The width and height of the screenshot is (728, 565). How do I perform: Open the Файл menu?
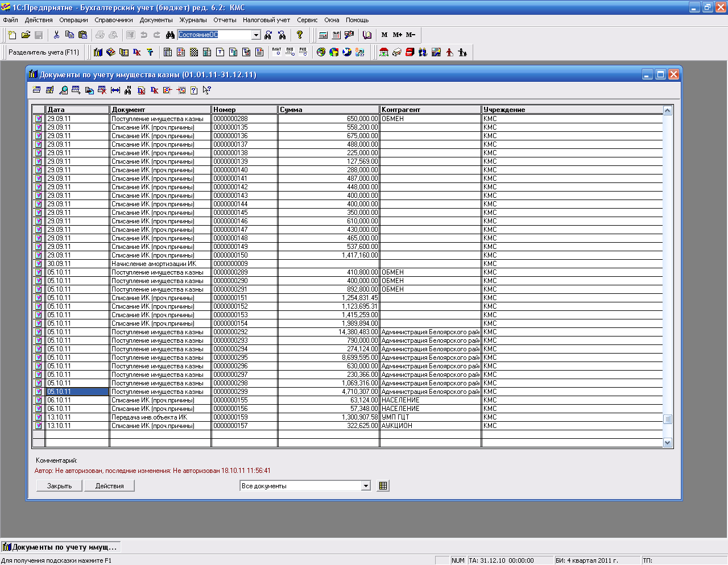[x=10, y=20]
